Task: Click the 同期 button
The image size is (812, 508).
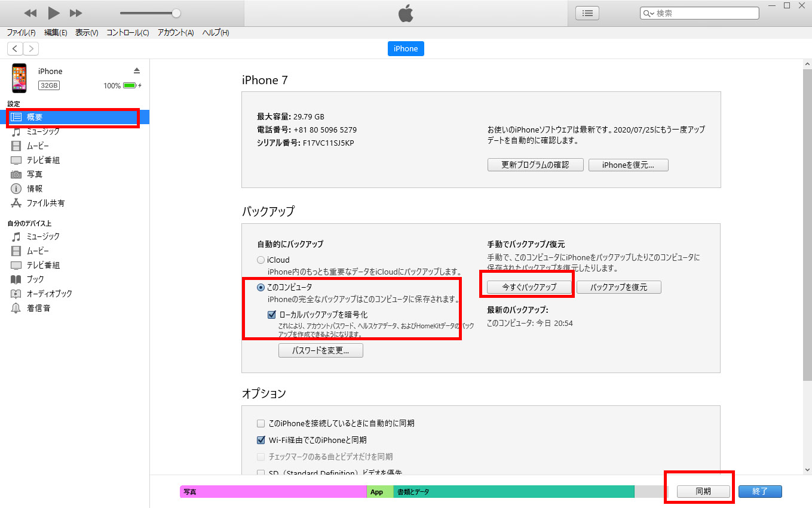Action: tap(703, 492)
